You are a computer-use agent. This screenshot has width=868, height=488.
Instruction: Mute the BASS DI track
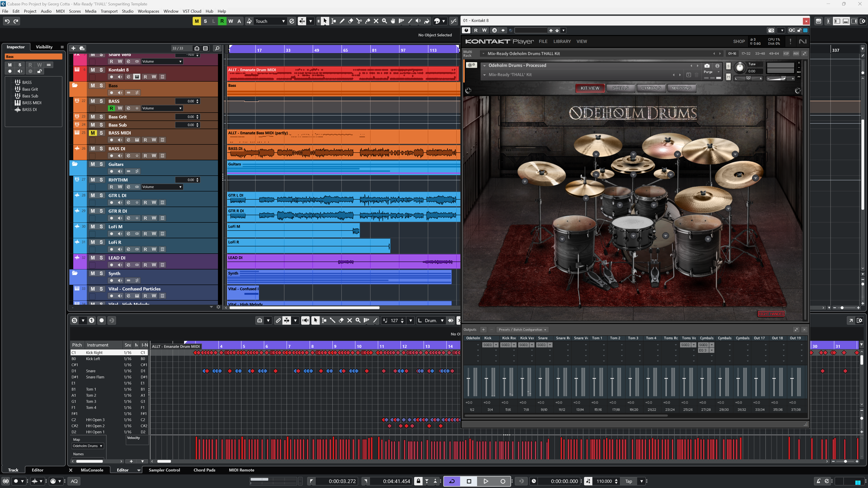click(93, 149)
